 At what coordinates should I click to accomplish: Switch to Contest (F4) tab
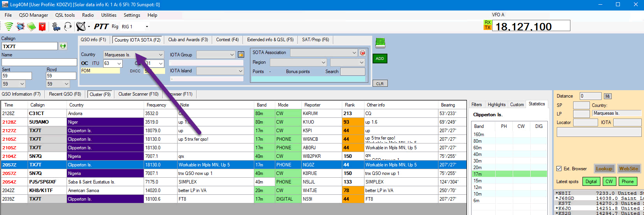tap(227, 40)
